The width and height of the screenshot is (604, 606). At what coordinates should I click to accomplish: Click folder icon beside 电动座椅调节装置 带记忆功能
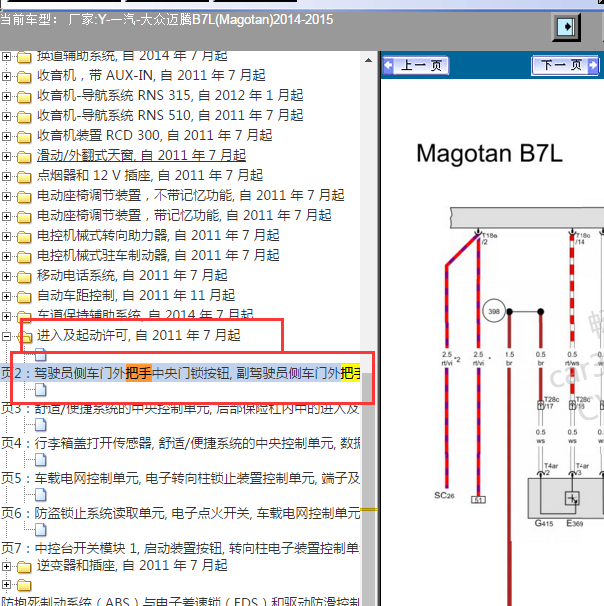24,217
